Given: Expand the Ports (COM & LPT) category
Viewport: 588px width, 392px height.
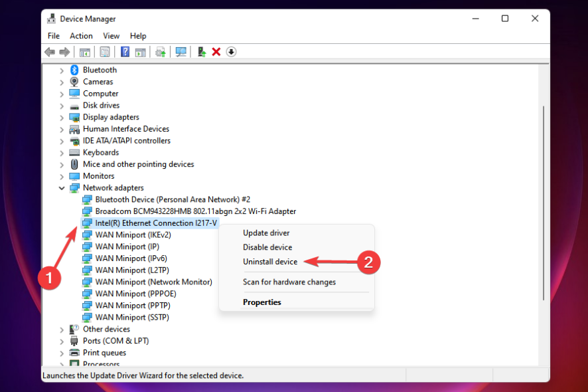Looking at the screenshot, I should click(x=62, y=340).
